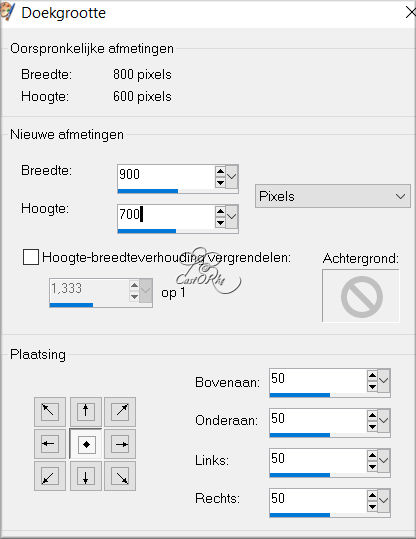Enable Hoogte-breedteverhouding vergrendelen checkbox
Viewport: 416px width, 539px height.
tap(31, 257)
